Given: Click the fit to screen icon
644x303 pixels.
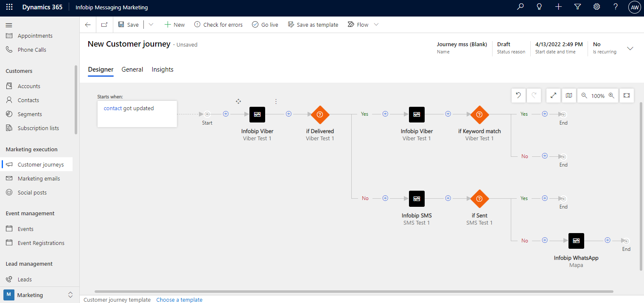Looking at the screenshot, I should [x=627, y=95].
